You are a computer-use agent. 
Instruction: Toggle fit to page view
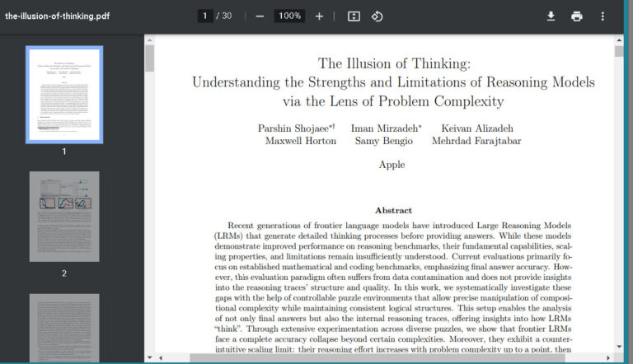click(x=354, y=16)
